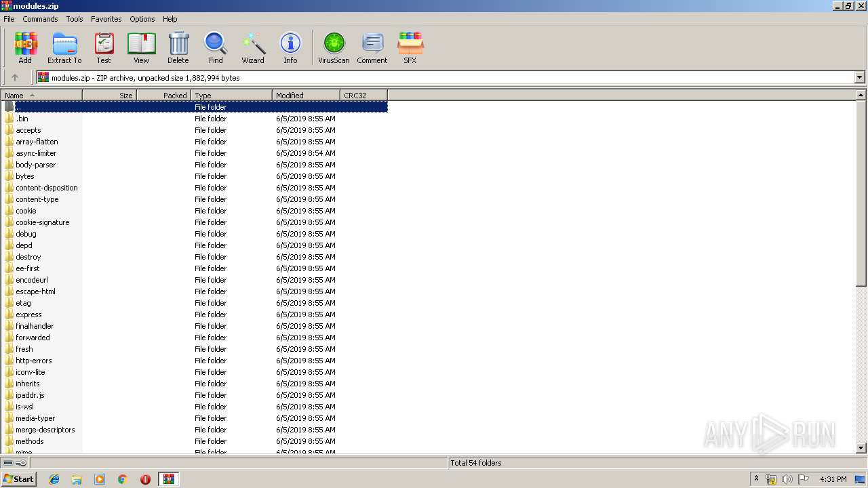Launch Internet Explorer from taskbar
This screenshot has width=868, height=488.
[x=54, y=479]
